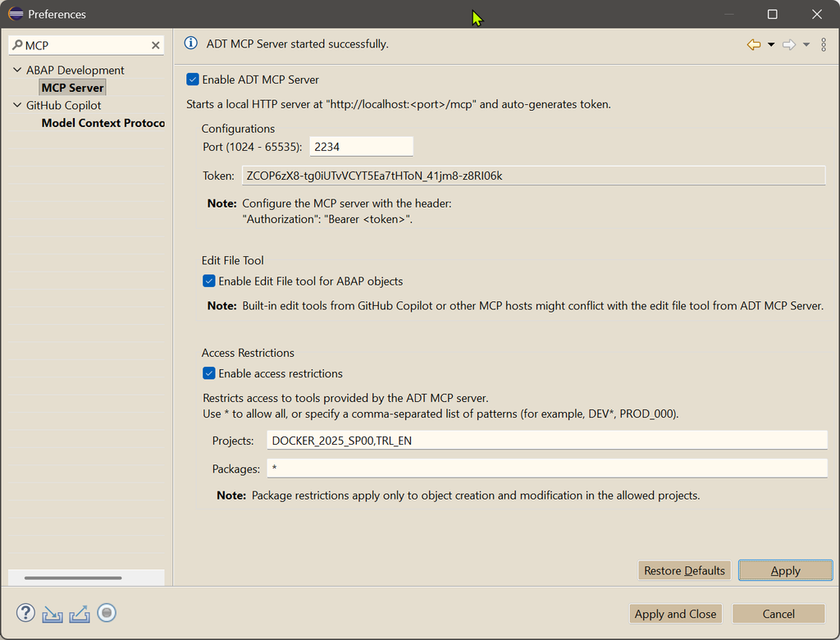Click the Export preferences icon

point(80,614)
